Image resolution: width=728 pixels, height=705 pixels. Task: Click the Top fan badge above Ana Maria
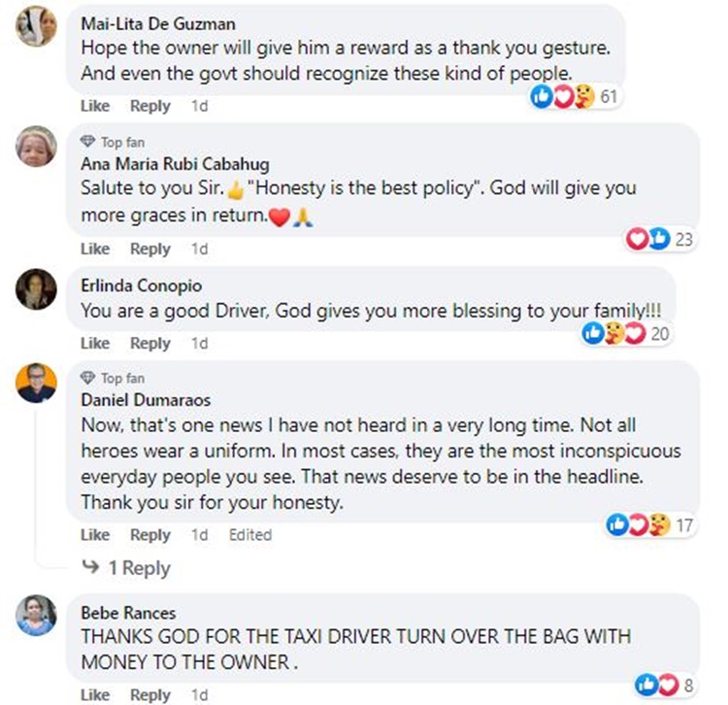[114, 142]
